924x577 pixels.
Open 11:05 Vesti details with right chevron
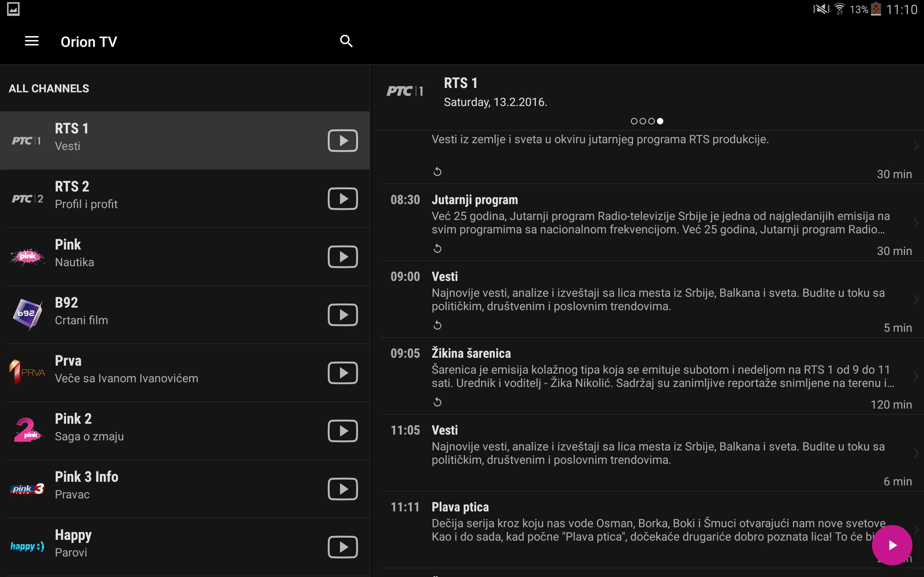(916, 453)
